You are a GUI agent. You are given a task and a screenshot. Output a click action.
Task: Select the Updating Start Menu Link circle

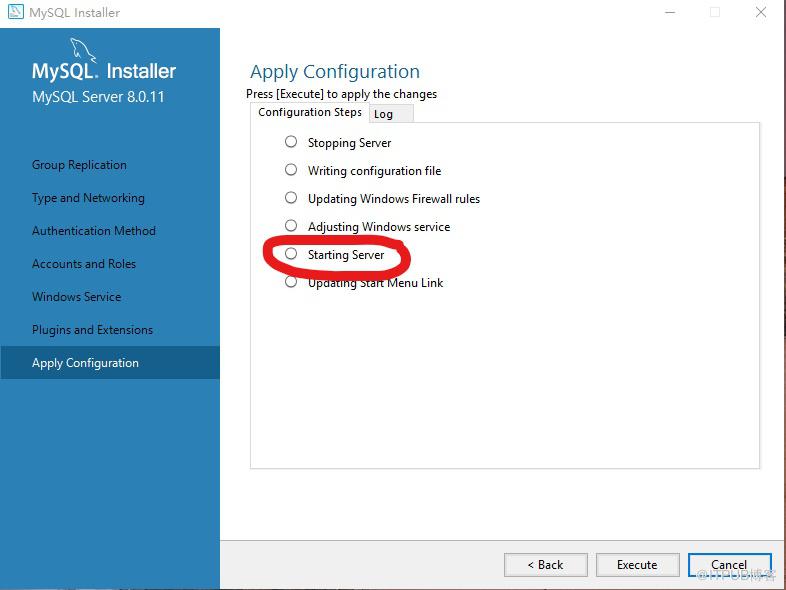(291, 282)
